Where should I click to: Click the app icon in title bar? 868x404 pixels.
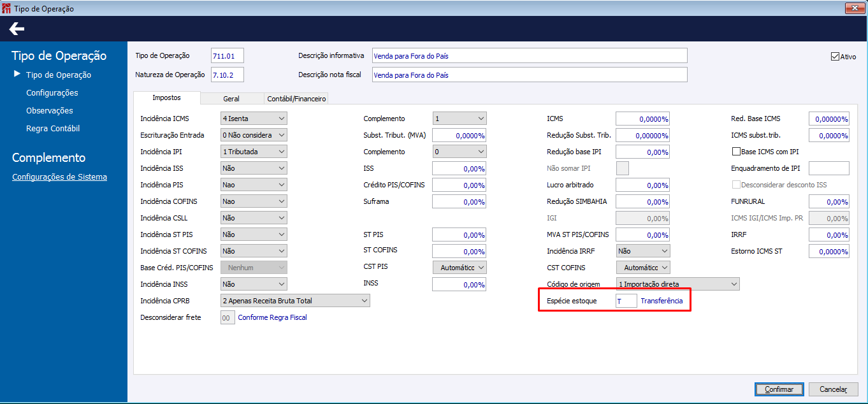(7, 8)
